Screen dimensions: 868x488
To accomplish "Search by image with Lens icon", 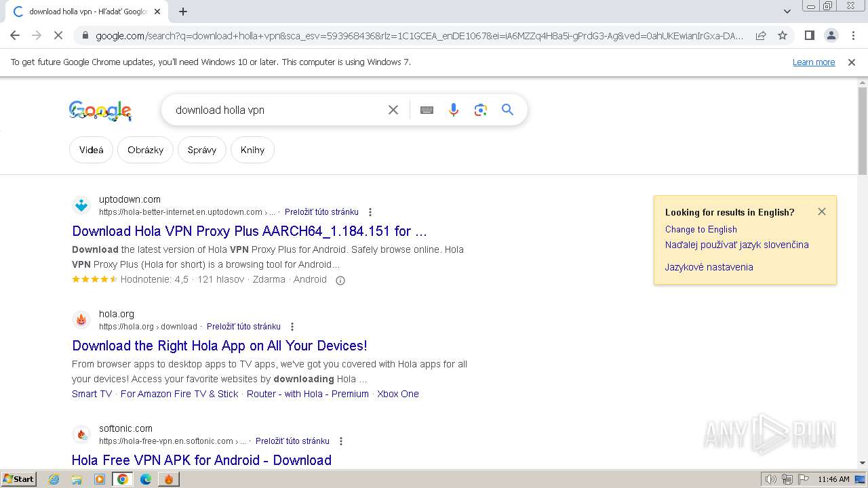I will (x=481, y=110).
